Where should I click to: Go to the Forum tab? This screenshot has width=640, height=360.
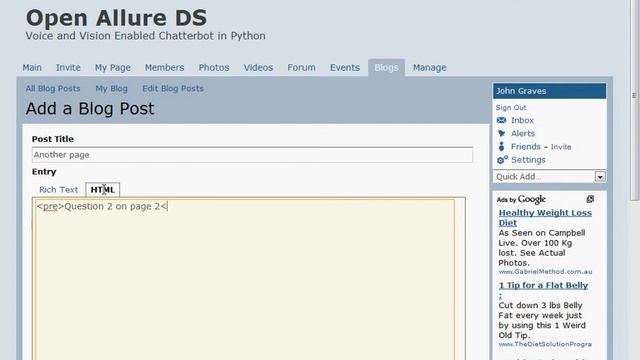[x=301, y=68]
